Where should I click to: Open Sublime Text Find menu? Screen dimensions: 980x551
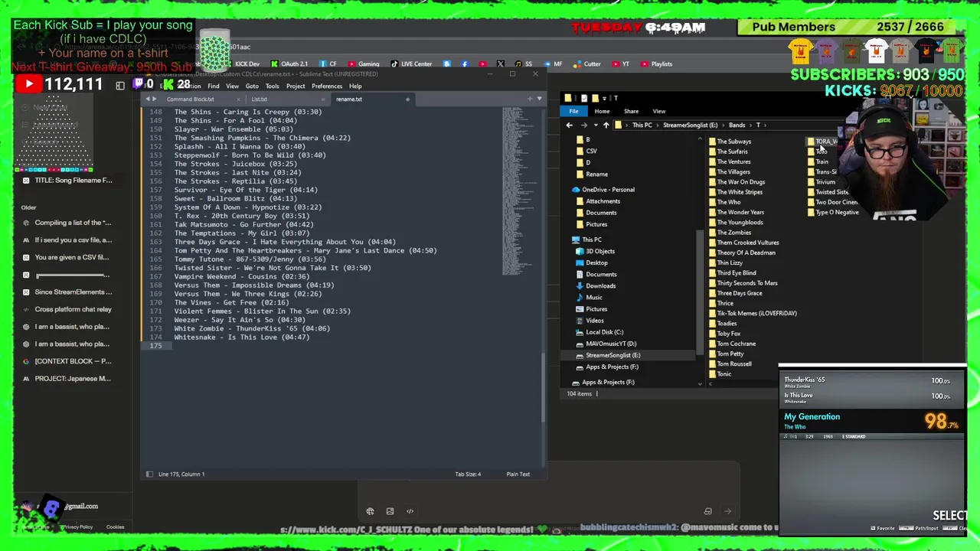(x=214, y=86)
